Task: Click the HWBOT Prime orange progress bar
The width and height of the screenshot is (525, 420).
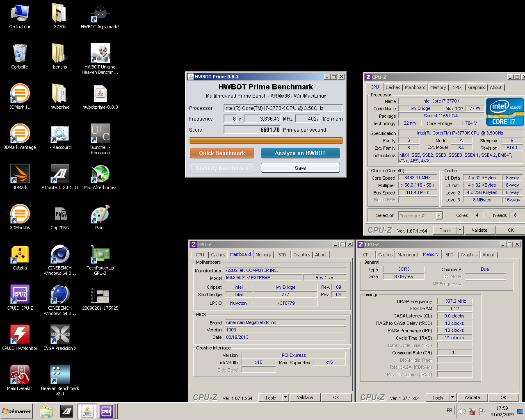Action: (x=266, y=141)
